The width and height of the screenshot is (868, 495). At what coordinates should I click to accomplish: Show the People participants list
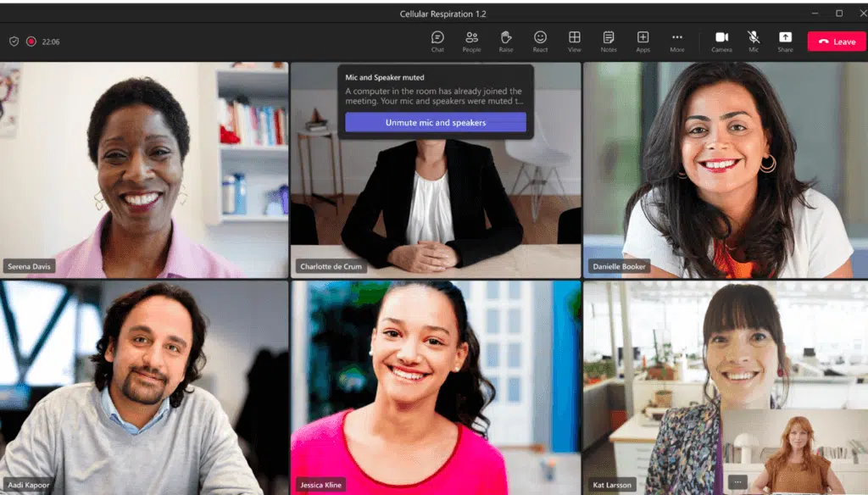click(471, 42)
